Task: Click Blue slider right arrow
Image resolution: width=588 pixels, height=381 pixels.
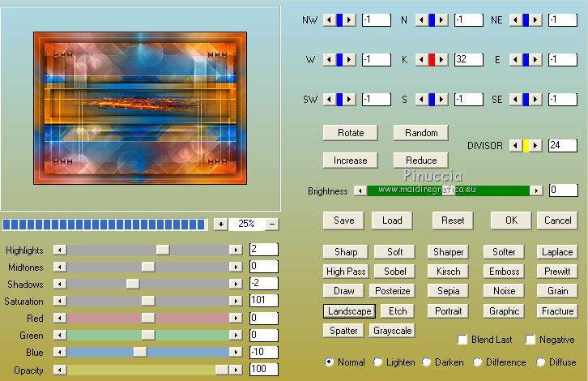Action: pyautogui.click(x=236, y=352)
